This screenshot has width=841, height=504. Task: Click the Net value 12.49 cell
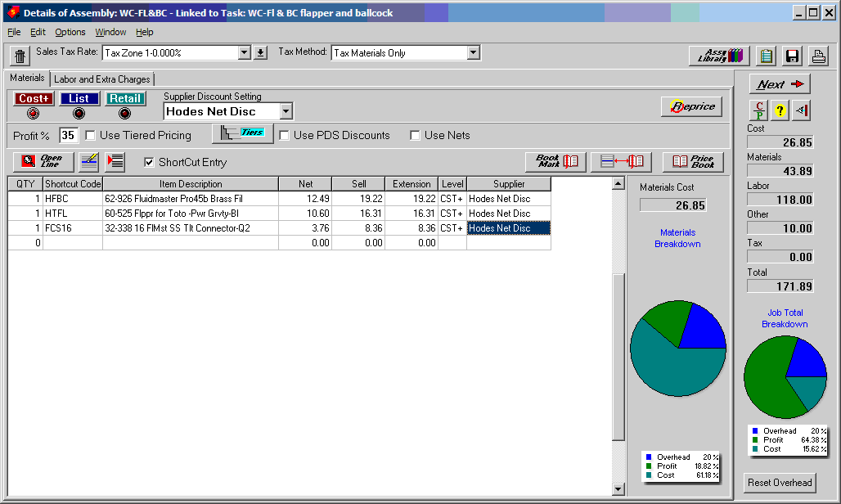pyautogui.click(x=305, y=198)
